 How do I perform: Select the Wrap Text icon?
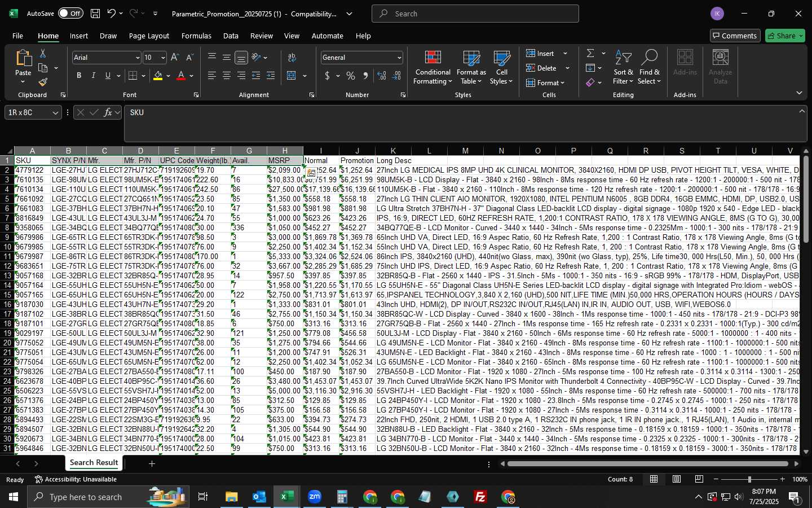pyautogui.click(x=292, y=58)
